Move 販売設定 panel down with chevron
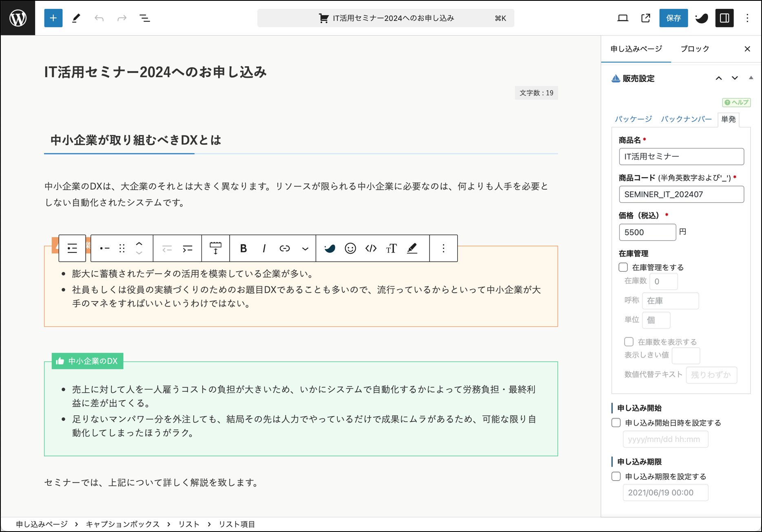 pos(735,78)
